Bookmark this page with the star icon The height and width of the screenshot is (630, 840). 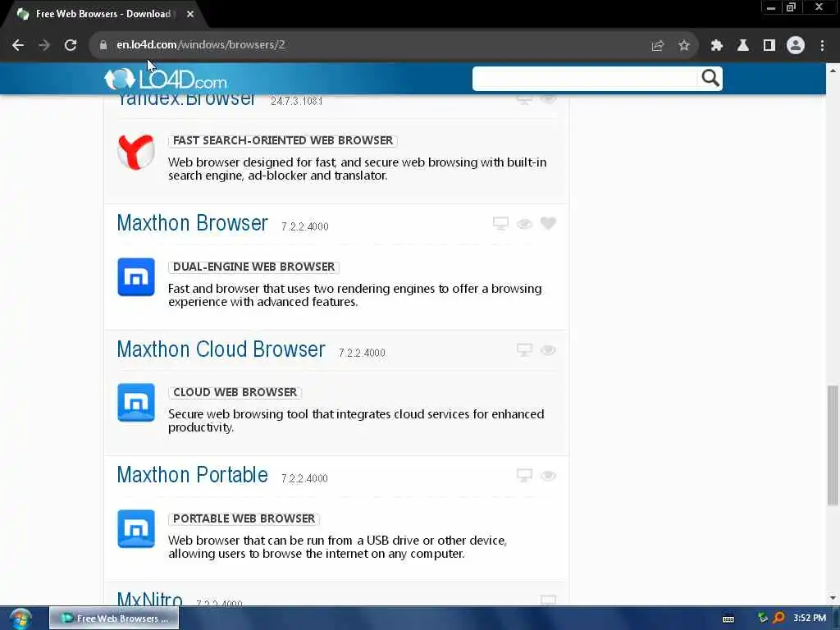(683, 46)
